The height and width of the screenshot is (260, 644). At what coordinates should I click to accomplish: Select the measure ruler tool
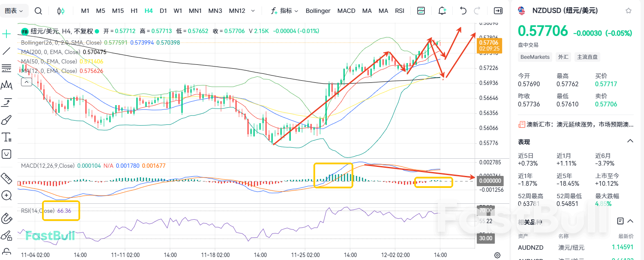pos(6,179)
